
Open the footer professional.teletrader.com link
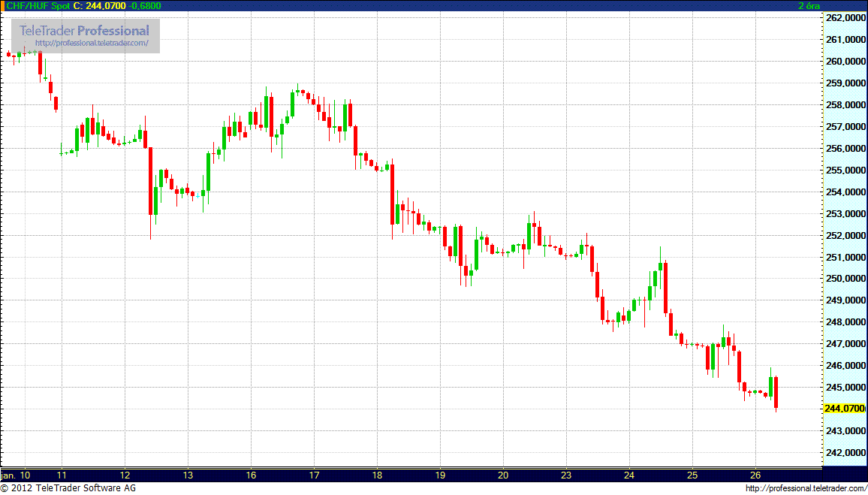(x=806, y=488)
